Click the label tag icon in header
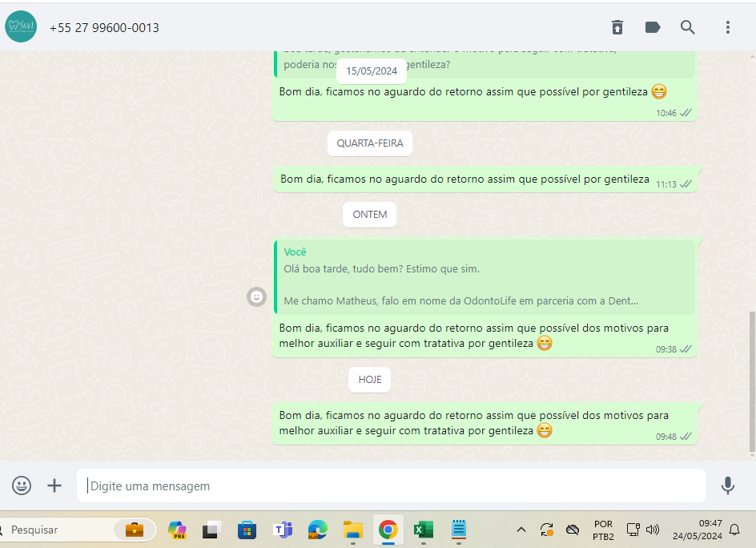 [x=653, y=27]
